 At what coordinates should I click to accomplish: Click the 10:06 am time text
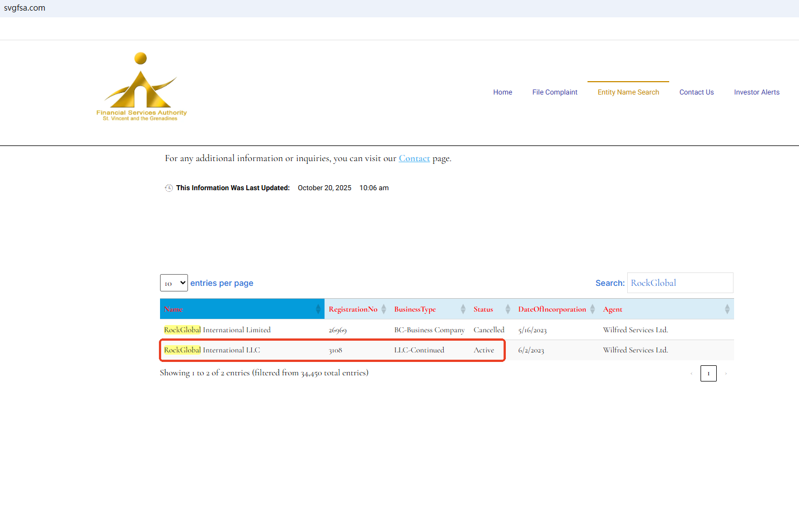point(374,188)
